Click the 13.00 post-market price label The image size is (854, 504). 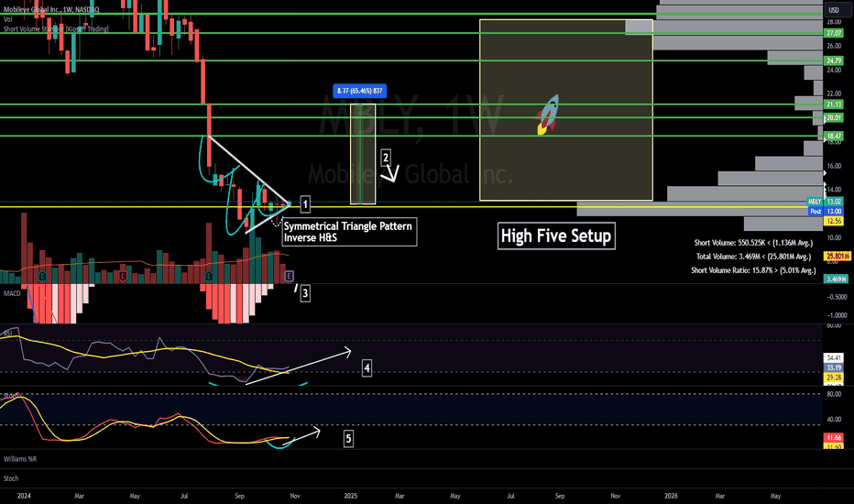[x=834, y=212]
